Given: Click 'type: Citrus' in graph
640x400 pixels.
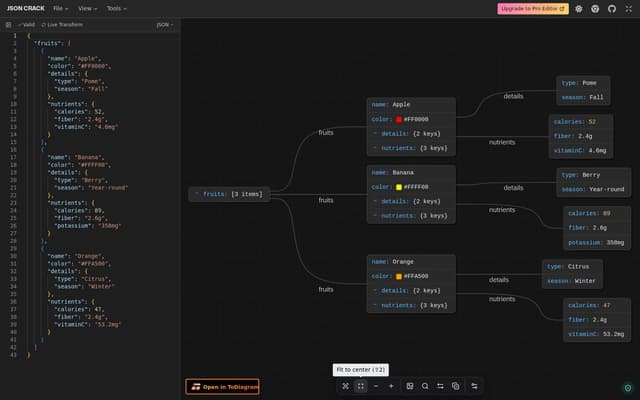Looking at the screenshot, I should click(572, 267).
